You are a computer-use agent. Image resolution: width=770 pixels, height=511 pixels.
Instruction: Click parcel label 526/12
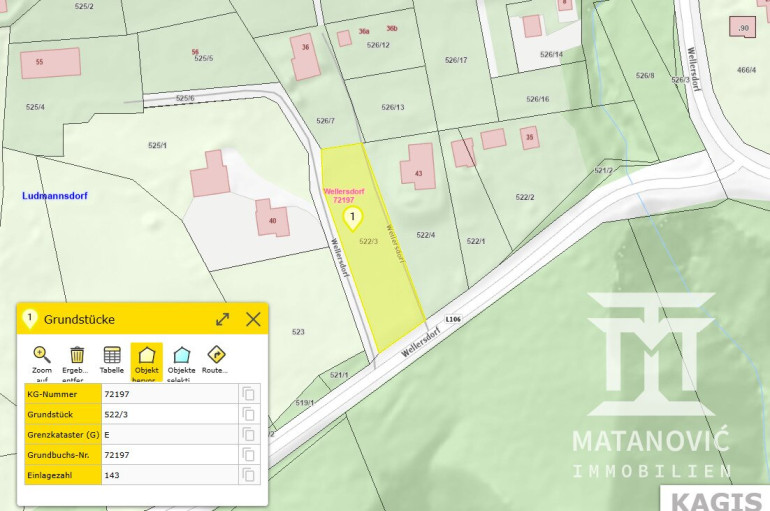(378, 45)
